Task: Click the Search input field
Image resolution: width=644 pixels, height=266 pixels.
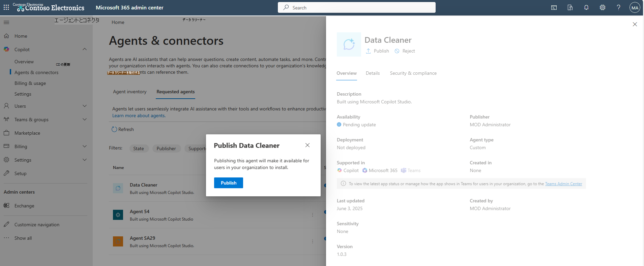Action: click(357, 7)
